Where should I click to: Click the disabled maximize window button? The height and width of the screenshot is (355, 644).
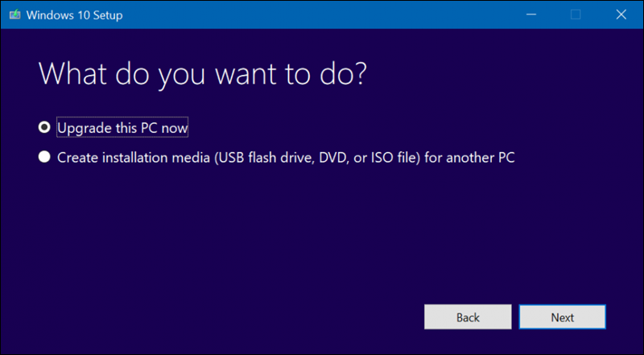pyautogui.click(x=576, y=14)
